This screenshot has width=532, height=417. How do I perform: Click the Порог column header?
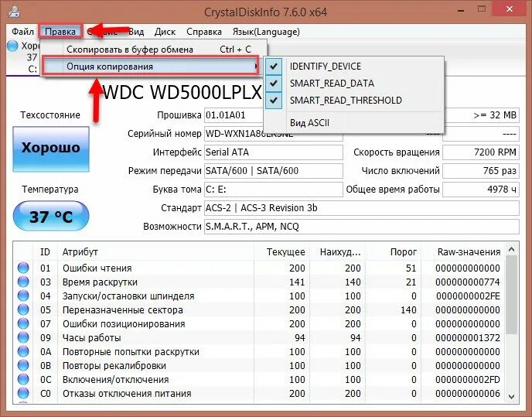pyautogui.click(x=393, y=251)
